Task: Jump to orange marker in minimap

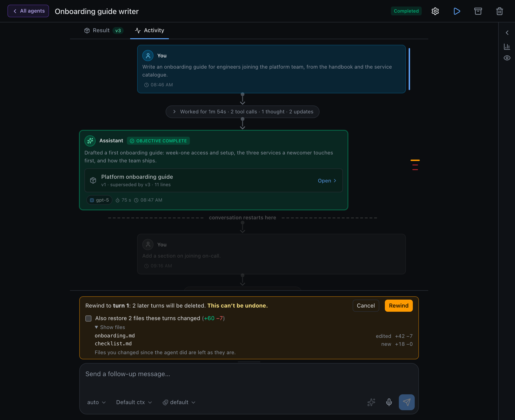Action: click(415, 160)
